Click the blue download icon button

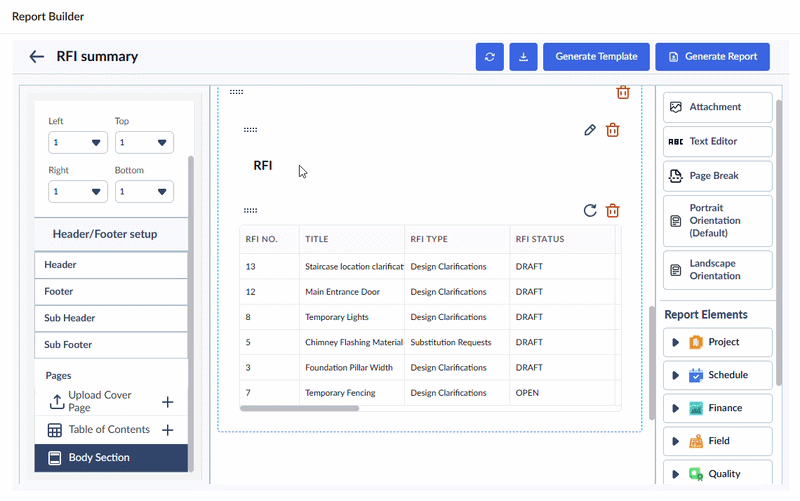pyautogui.click(x=523, y=57)
